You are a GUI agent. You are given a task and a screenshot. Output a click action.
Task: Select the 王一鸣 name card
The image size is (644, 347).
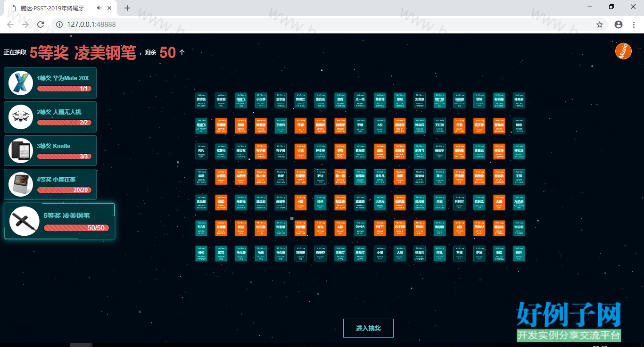point(361,100)
